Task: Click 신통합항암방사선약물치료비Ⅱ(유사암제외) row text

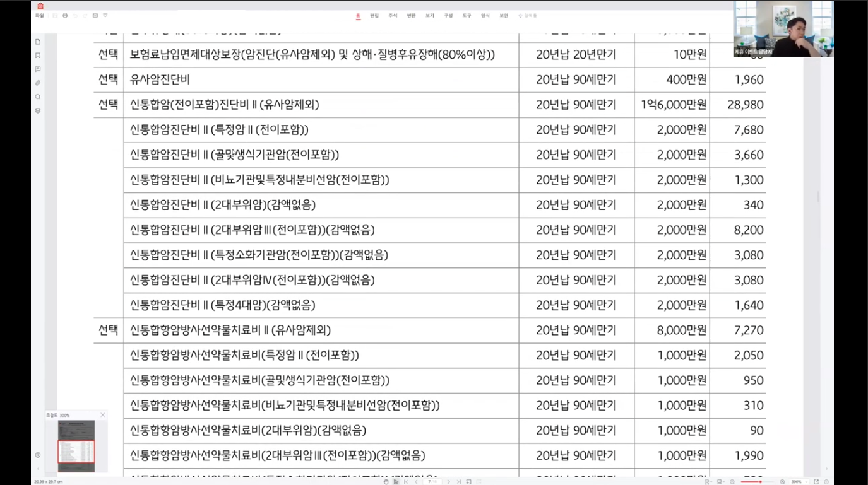Action: 230,330
